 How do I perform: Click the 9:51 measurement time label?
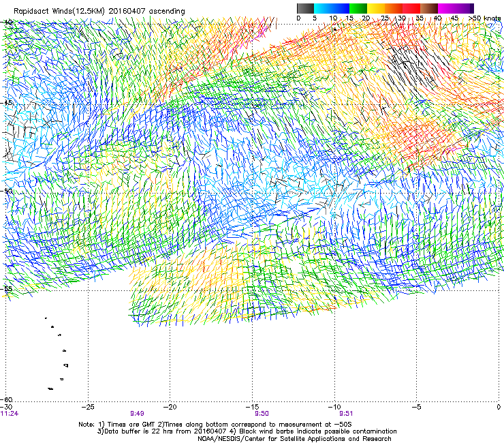click(346, 414)
